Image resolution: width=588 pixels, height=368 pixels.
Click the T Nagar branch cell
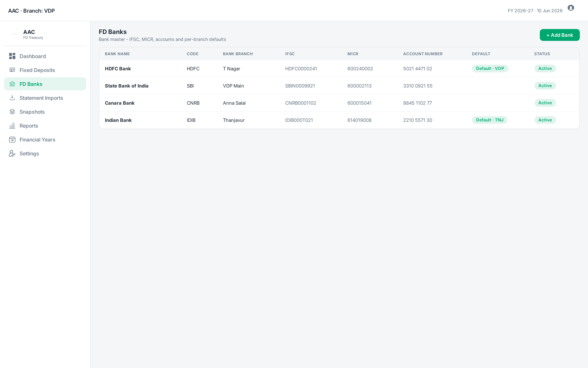[x=232, y=69]
